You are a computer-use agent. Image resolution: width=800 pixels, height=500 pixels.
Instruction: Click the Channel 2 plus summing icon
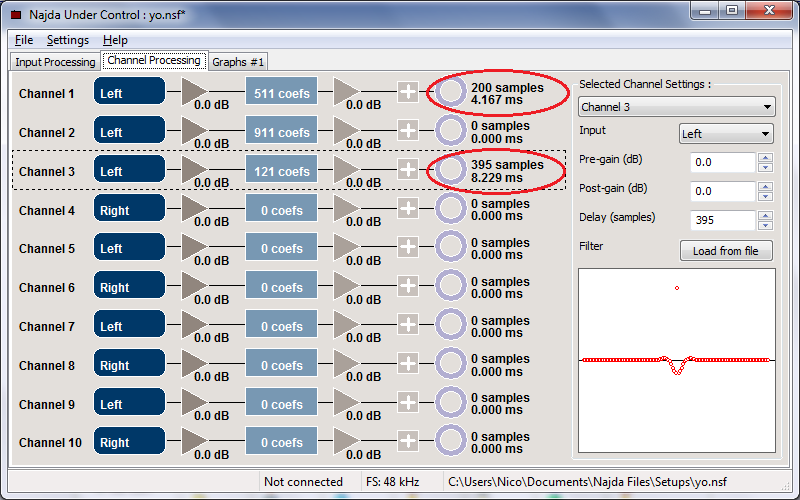408,131
